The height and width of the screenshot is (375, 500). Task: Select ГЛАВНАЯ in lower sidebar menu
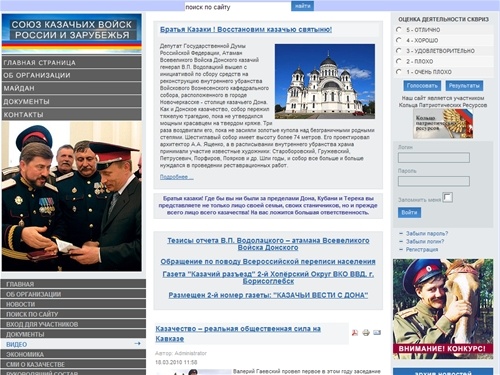[x=74, y=284]
